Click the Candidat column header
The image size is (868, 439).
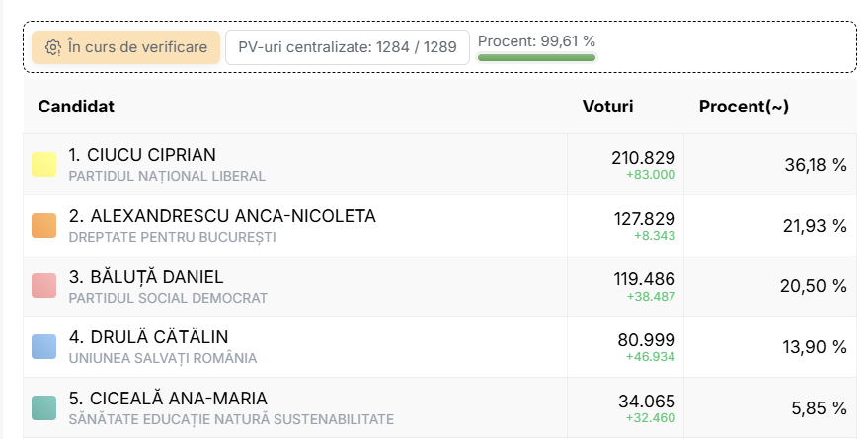coord(76,107)
